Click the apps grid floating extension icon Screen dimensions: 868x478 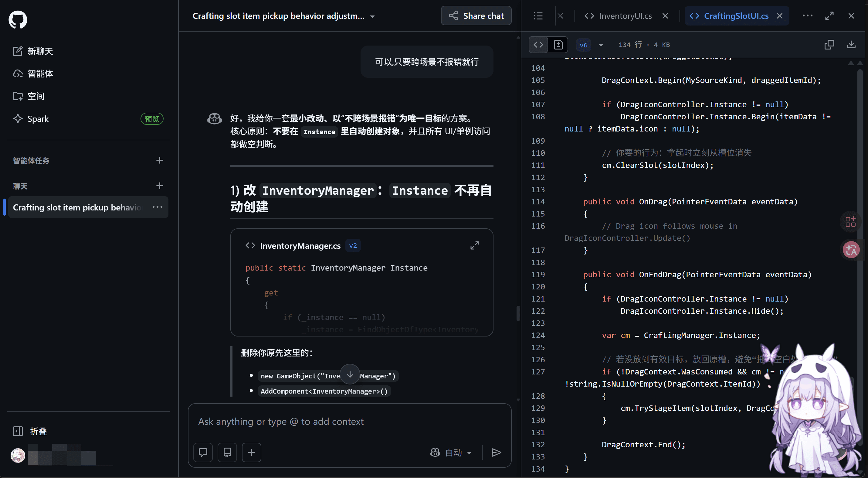coord(850,221)
